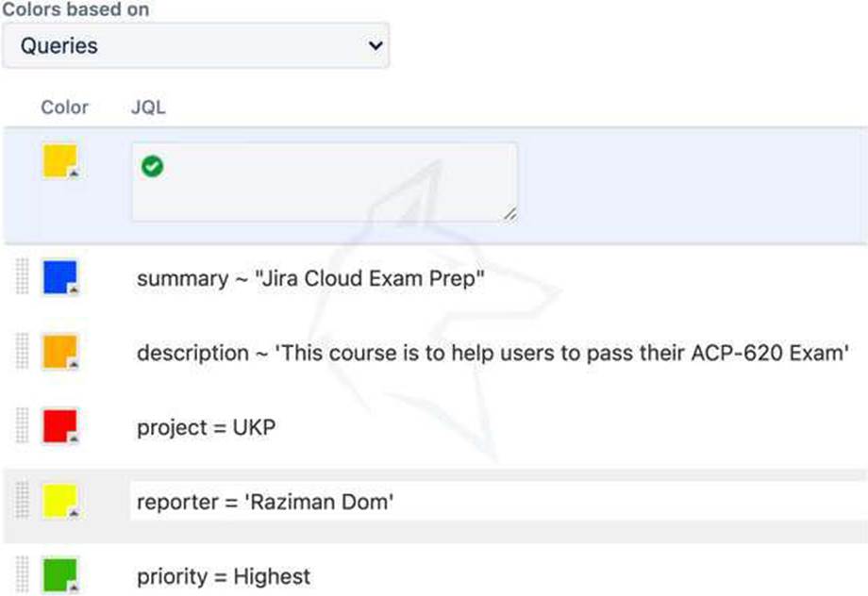Open red color picker for project UKP
Viewport: 868px width, 596px height.
(x=60, y=426)
